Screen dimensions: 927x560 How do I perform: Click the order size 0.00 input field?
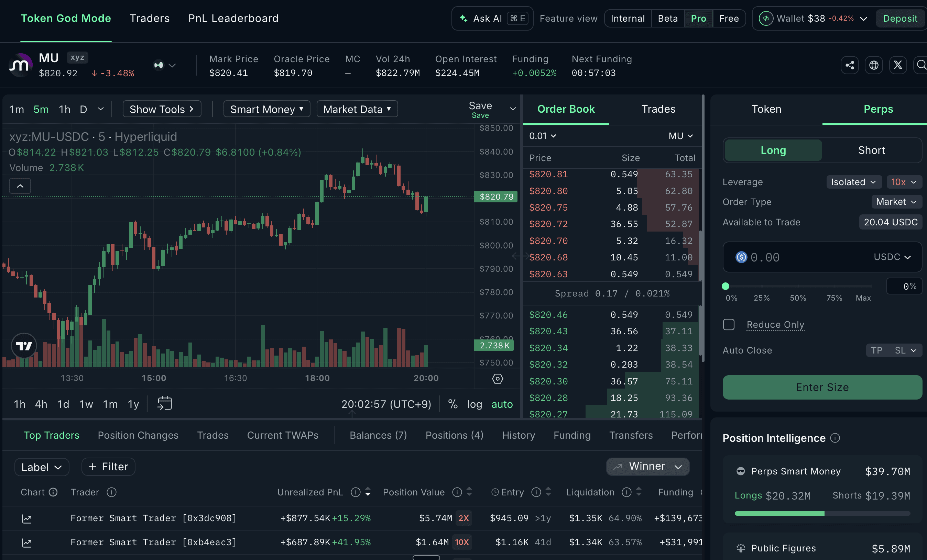tap(822, 257)
